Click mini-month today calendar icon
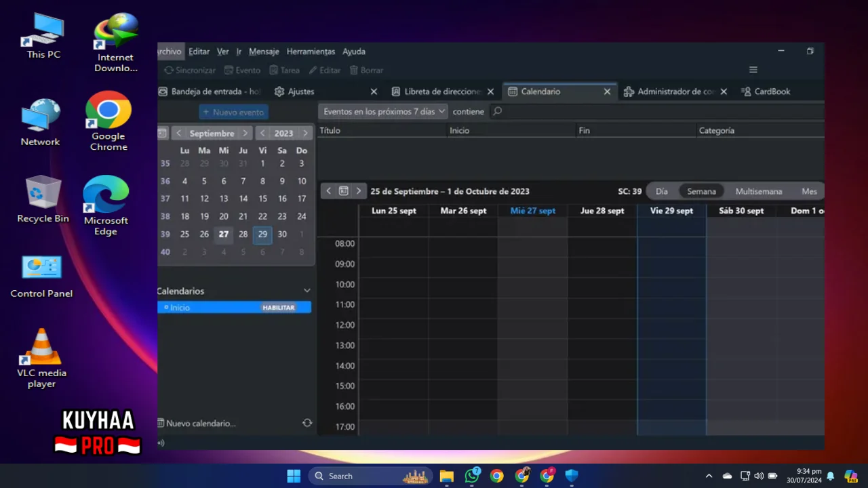This screenshot has height=488, width=868. tap(163, 134)
